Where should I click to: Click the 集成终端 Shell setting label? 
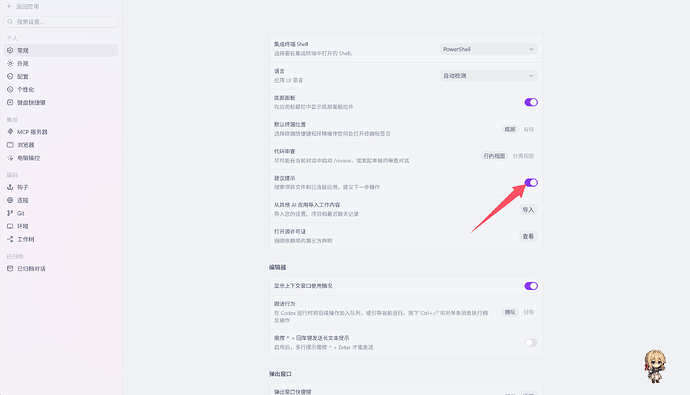tap(291, 44)
